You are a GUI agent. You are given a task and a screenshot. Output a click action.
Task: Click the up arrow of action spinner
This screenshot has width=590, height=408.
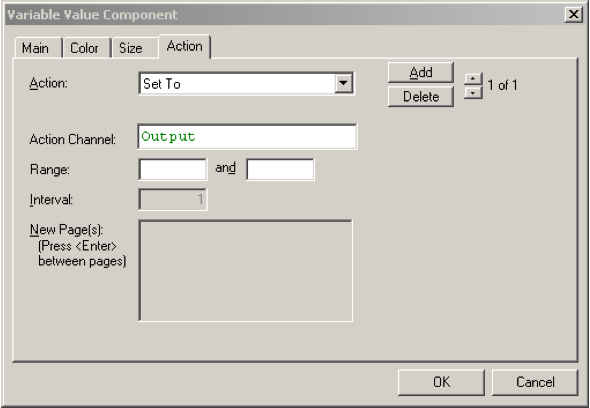point(473,79)
